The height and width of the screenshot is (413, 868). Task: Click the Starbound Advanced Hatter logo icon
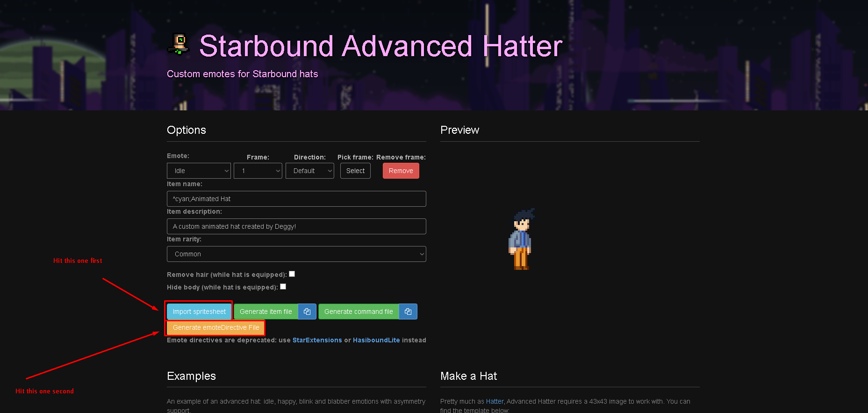178,44
